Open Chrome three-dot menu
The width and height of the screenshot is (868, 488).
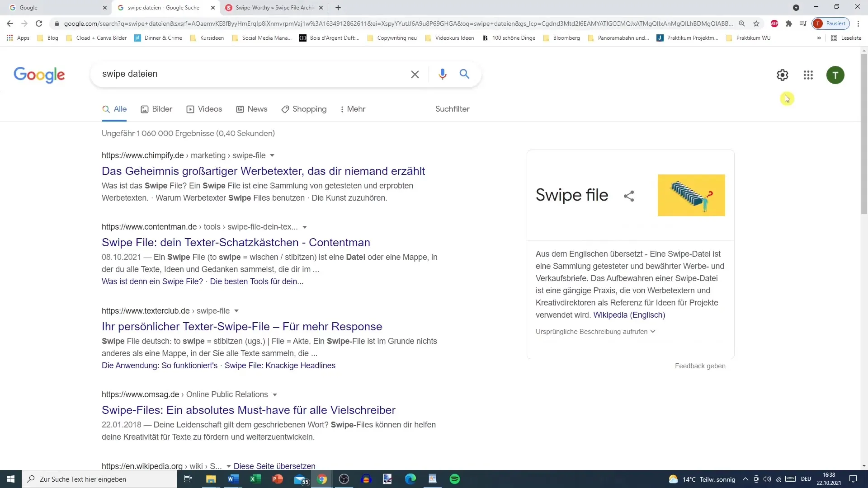[858, 23]
